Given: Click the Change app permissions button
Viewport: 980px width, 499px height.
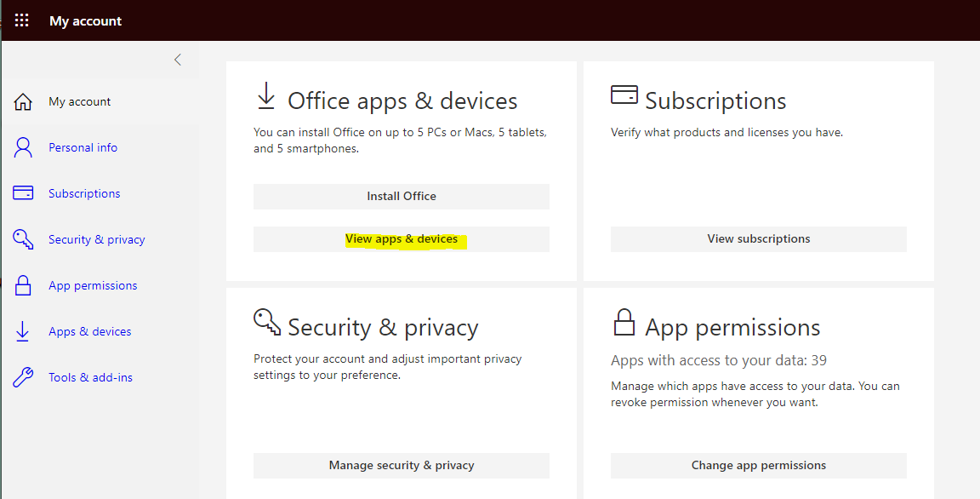Looking at the screenshot, I should (758, 465).
